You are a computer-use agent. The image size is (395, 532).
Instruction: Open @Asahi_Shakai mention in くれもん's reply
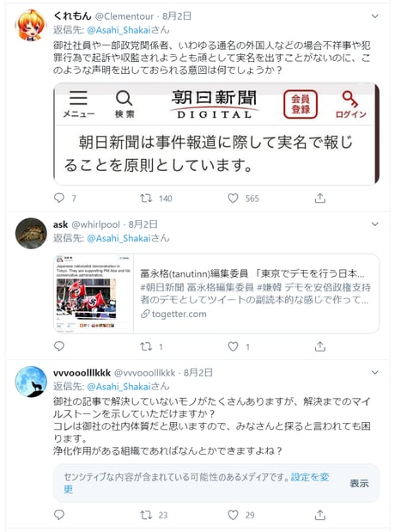tap(118, 30)
